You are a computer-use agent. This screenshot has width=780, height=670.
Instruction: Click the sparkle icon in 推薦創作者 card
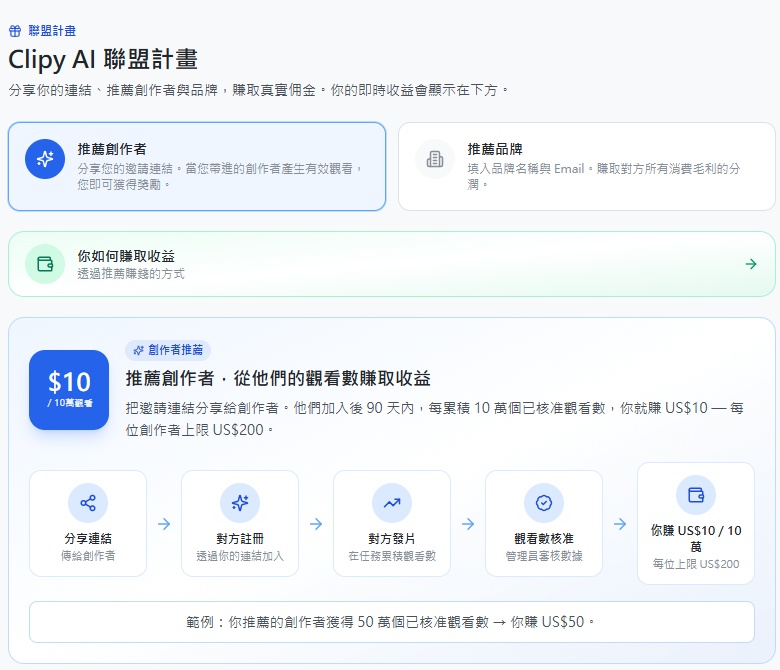tap(45, 159)
